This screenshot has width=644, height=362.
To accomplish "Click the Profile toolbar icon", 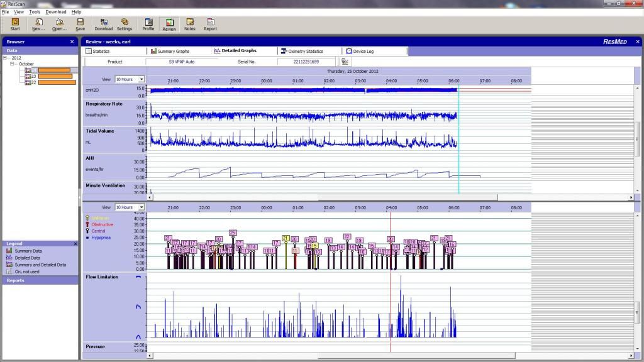I will click(x=148, y=25).
